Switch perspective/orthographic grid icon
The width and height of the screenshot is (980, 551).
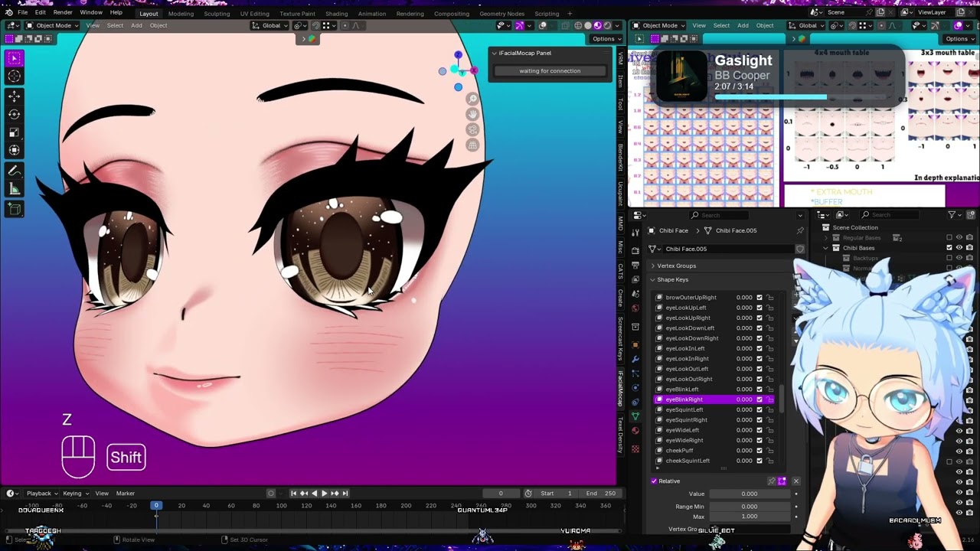pos(472,145)
